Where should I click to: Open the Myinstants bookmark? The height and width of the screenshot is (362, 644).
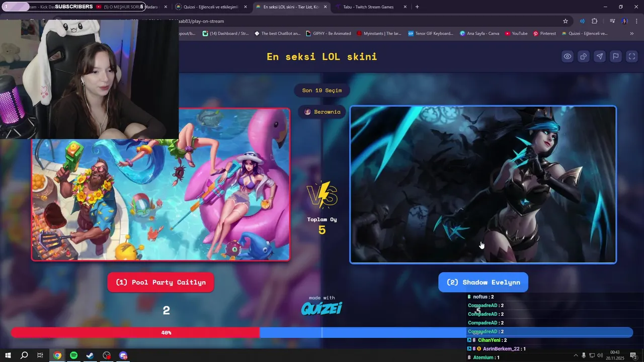click(x=379, y=34)
